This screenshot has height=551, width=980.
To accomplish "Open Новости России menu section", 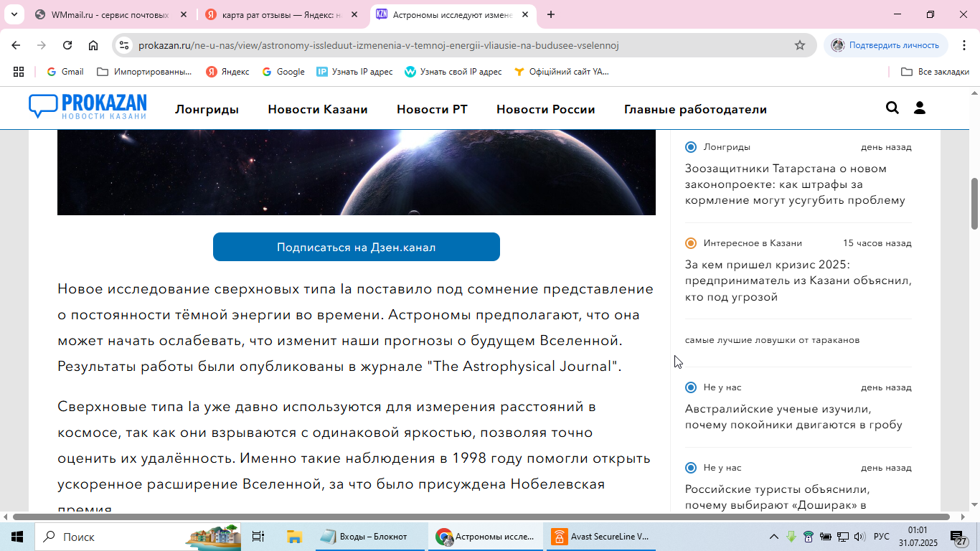I will click(x=546, y=109).
